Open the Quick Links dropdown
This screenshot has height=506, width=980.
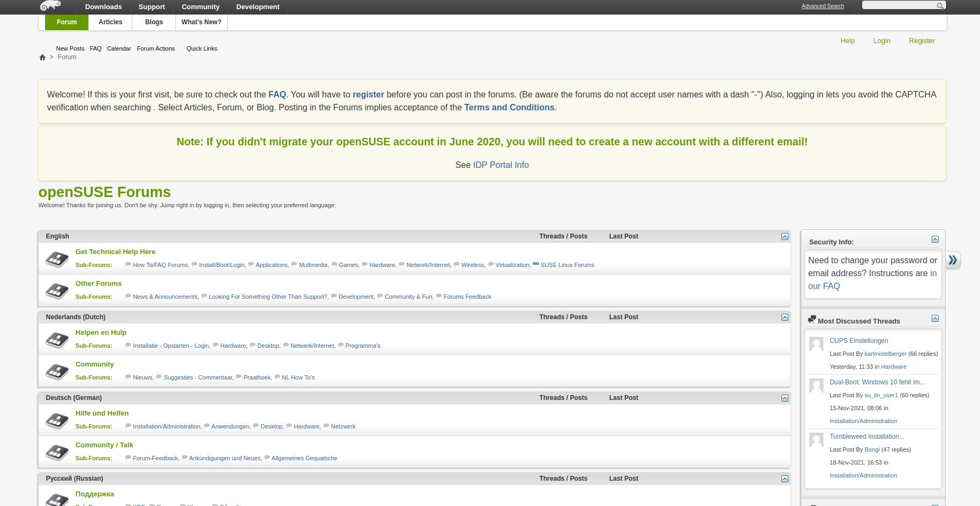(x=202, y=48)
